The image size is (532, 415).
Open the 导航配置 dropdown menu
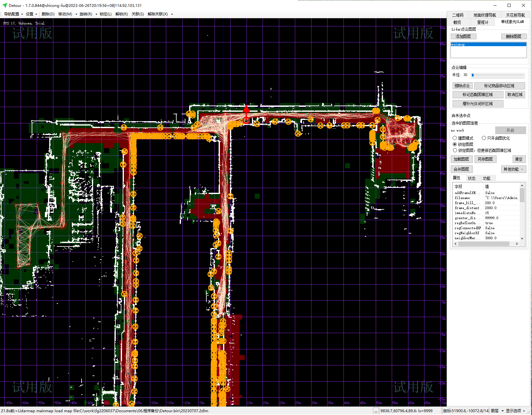[x=13, y=14]
